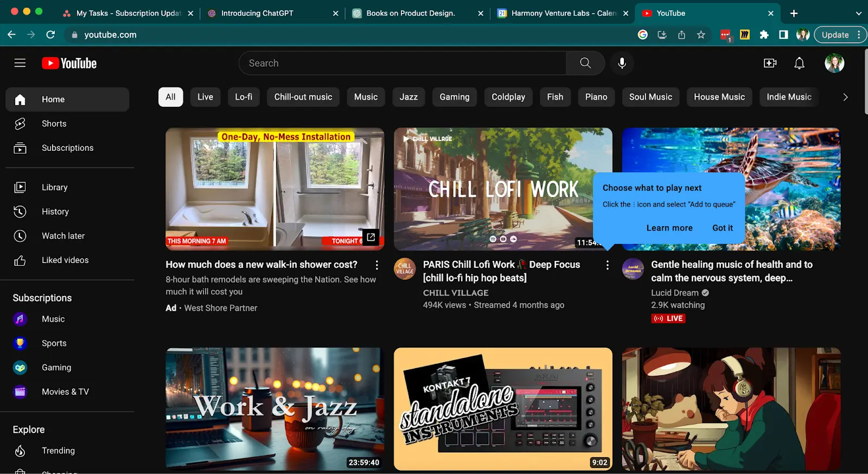Open Gaming subscription channel

coord(67,368)
